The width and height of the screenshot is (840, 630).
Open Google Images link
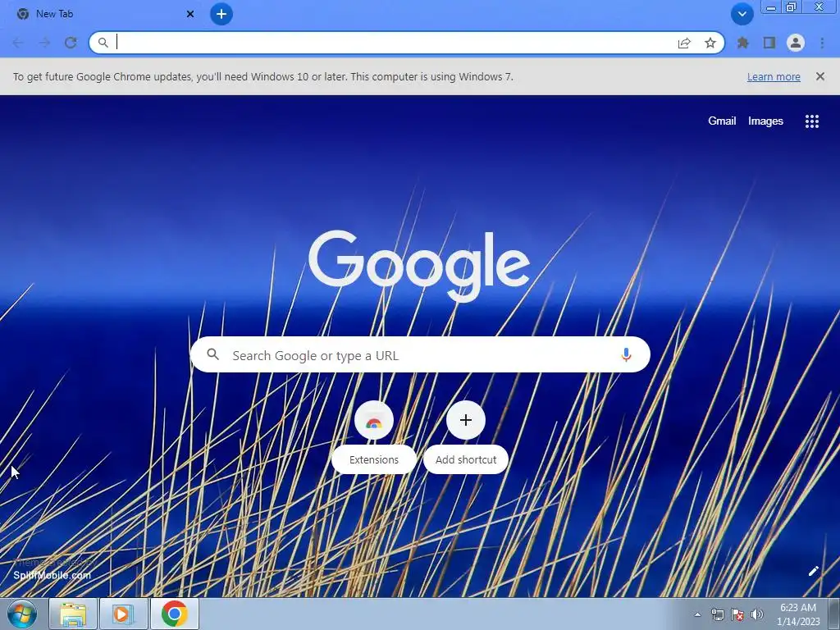coord(765,121)
